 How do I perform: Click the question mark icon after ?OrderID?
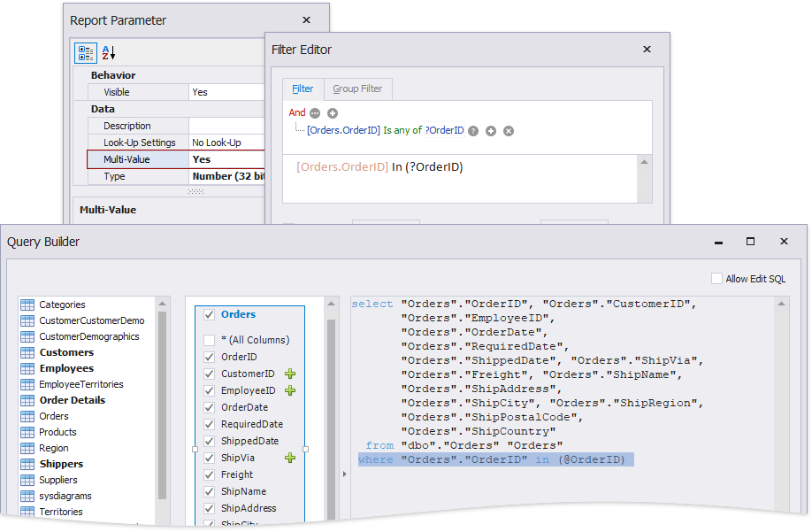[473, 131]
